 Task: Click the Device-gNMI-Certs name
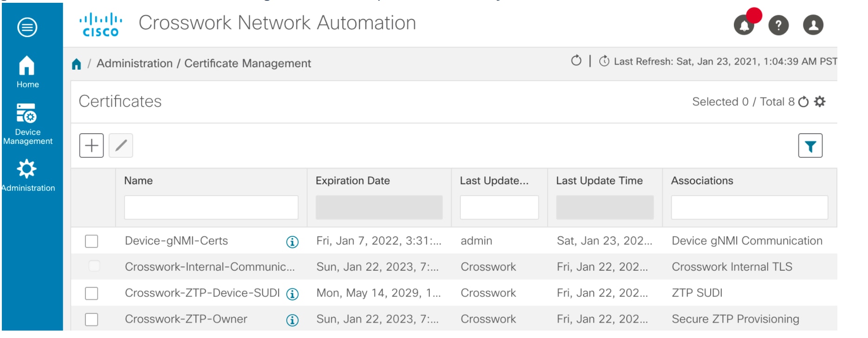coord(176,241)
